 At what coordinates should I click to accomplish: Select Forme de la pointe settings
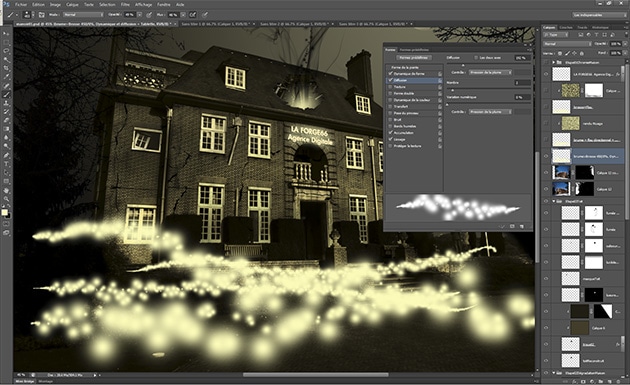tap(405, 68)
